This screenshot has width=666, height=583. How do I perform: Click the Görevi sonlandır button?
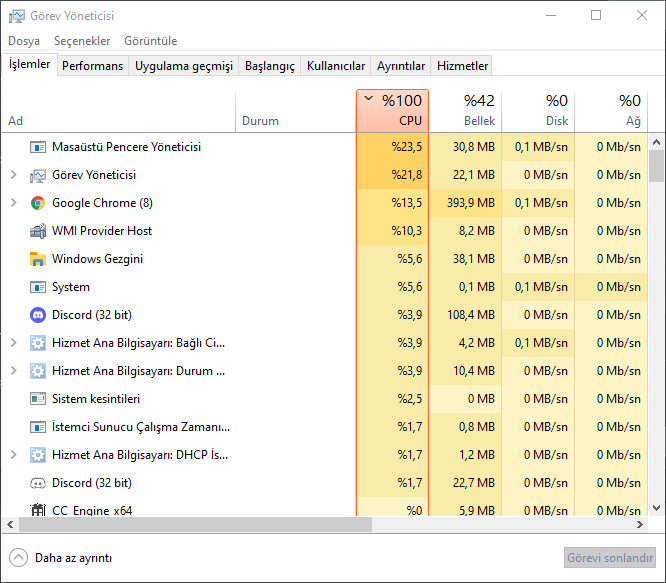[x=610, y=558]
